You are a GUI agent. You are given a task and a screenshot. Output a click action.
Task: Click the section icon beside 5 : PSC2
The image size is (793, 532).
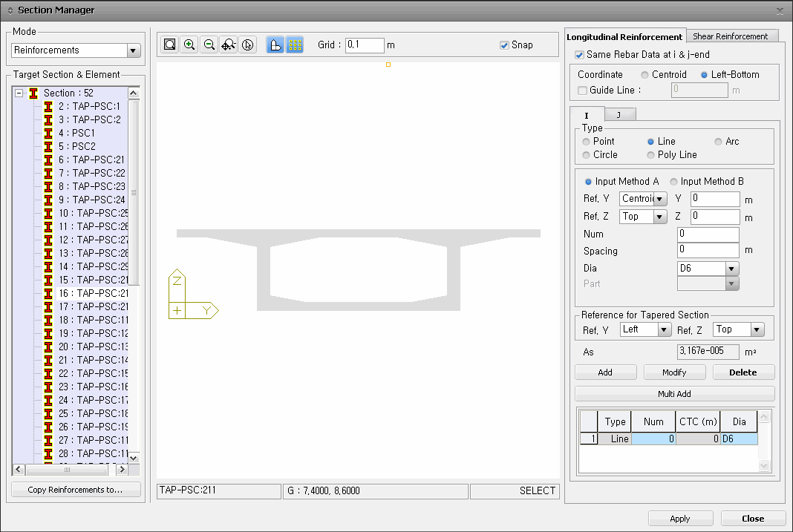[48, 146]
